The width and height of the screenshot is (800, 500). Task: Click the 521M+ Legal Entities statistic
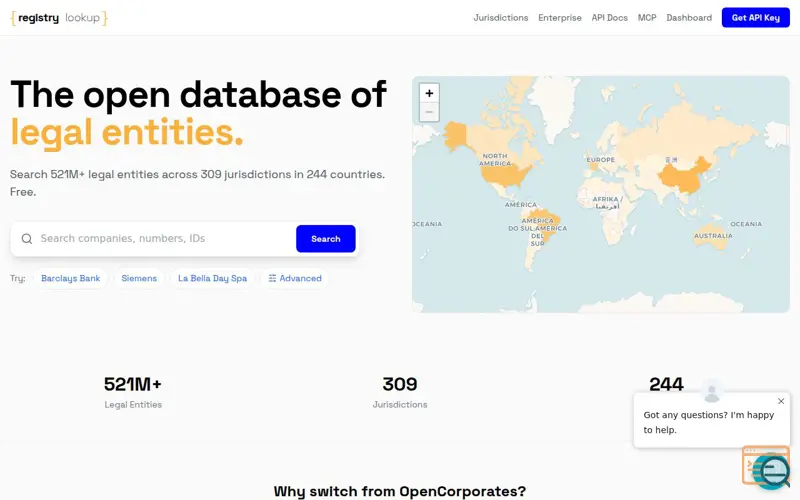point(133,392)
